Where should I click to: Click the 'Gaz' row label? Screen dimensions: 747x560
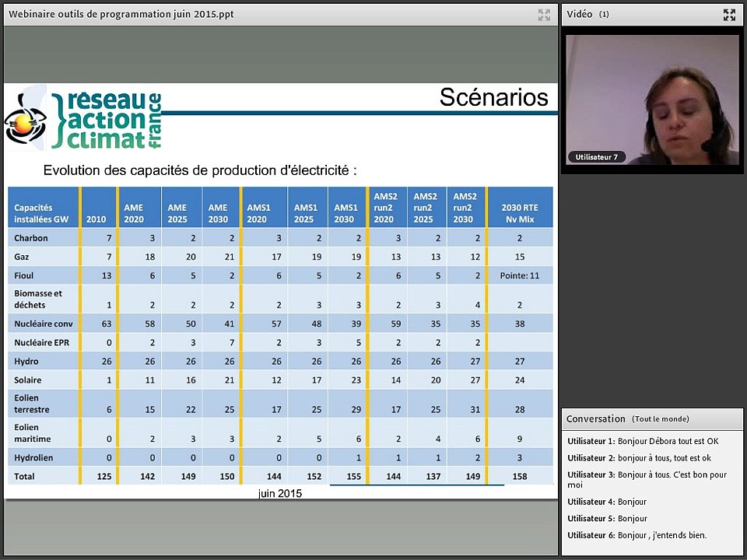coord(22,257)
